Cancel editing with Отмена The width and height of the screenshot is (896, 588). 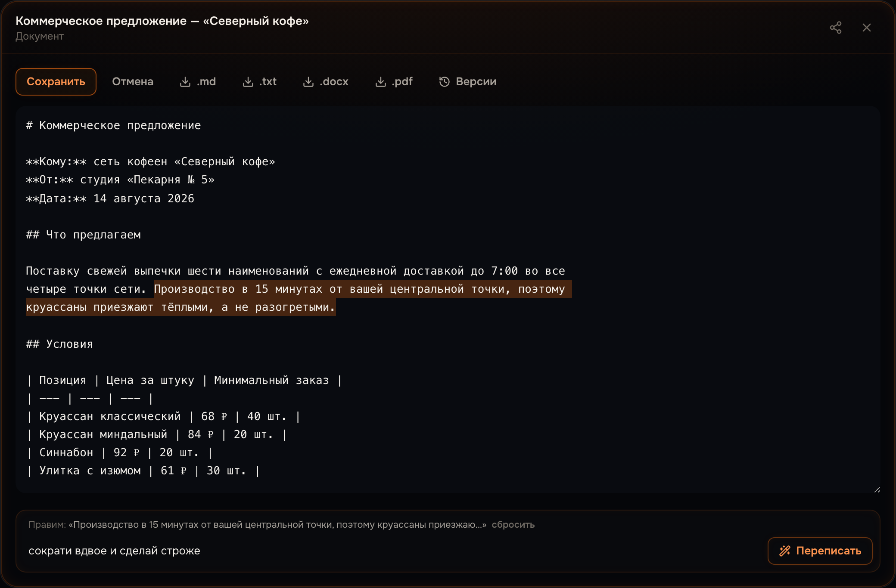tap(133, 82)
